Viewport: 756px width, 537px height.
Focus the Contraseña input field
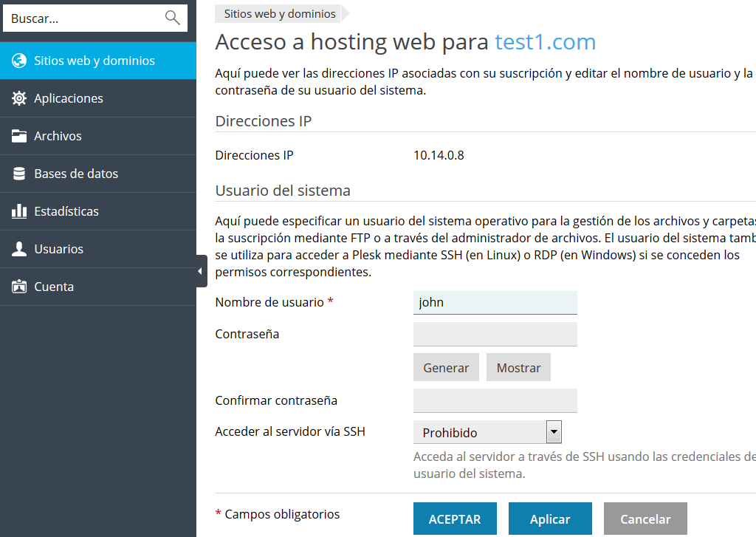coord(495,334)
